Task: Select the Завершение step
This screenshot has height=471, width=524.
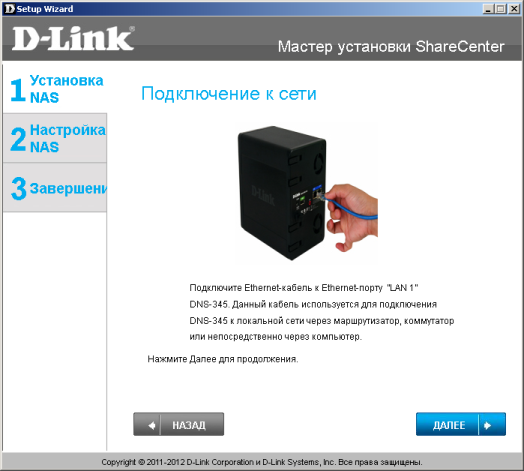Action: point(55,188)
